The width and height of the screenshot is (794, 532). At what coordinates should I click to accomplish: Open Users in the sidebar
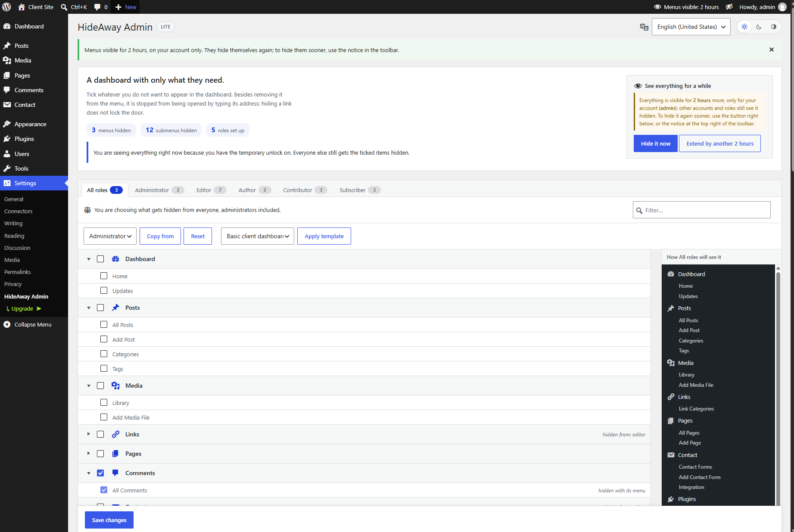34,154
